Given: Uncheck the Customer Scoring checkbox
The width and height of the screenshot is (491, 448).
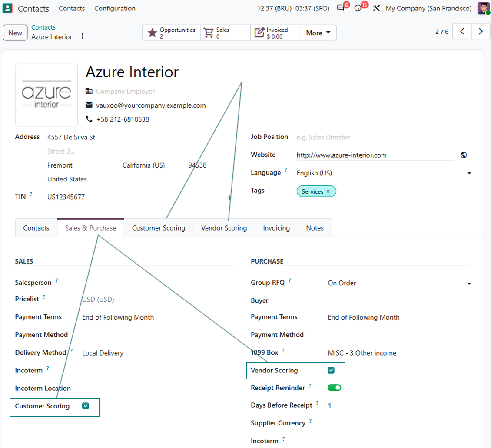Looking at the screenshot, I should pyautogui.click(x=86, y=406).
